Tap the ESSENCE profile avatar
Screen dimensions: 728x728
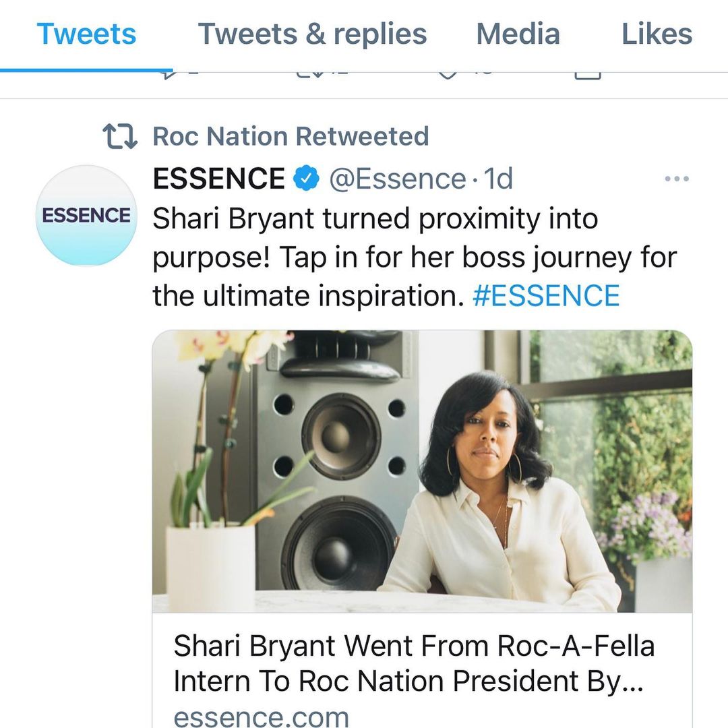(86, 216)
